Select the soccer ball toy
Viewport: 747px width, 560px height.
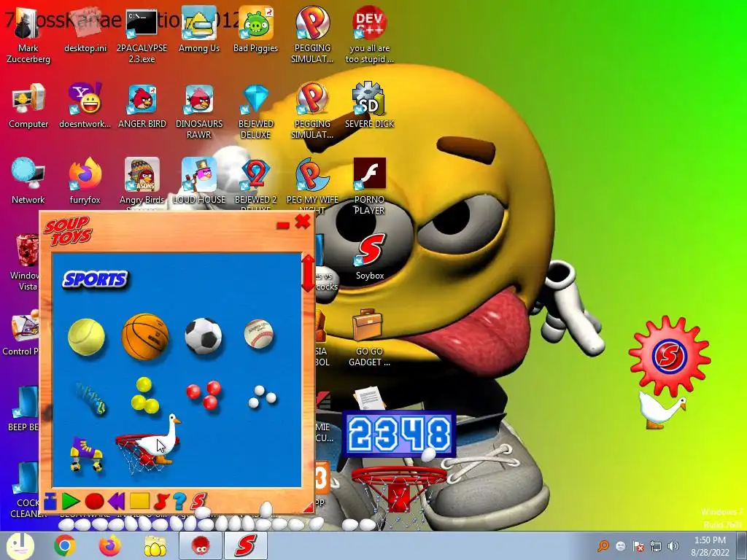[x=204, y=336]
